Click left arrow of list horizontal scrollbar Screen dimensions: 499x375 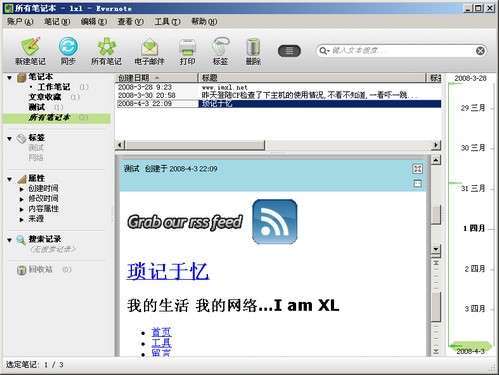point(120,145)
